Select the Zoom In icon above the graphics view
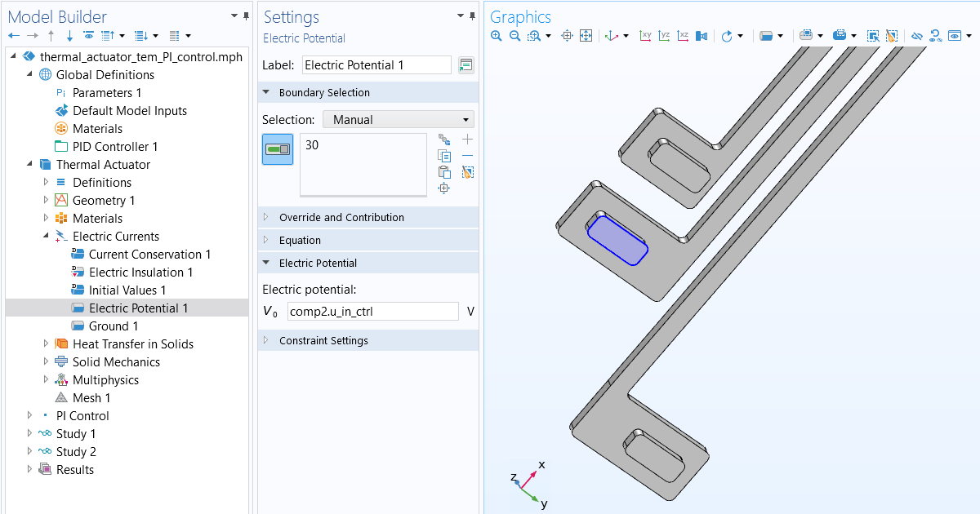The image size is (980, 514). point(496,35)
